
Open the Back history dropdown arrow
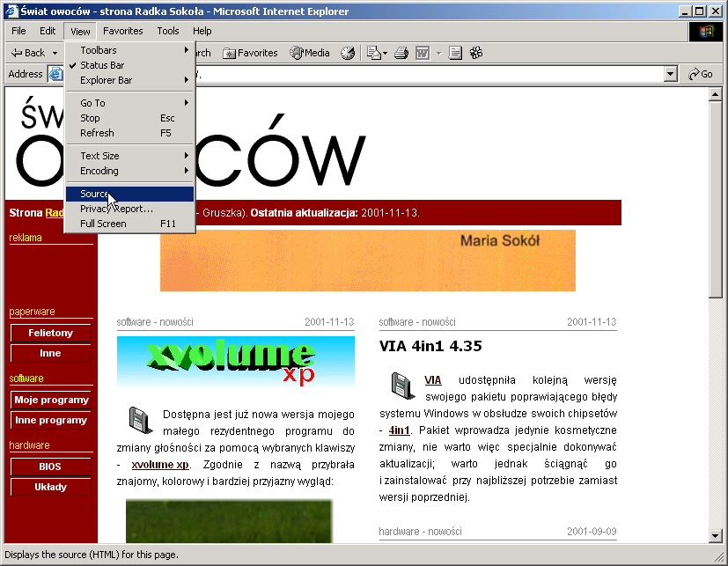tap(55, 53)
